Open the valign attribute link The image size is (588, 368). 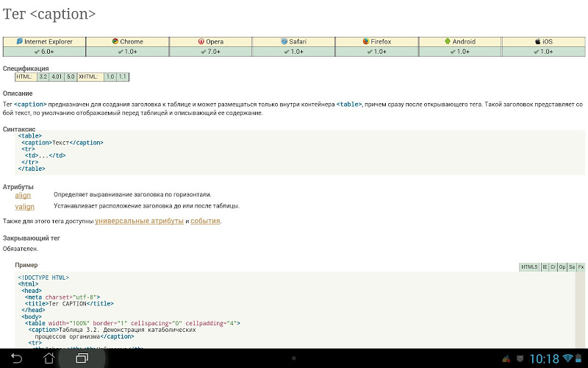tap(24, 207)
